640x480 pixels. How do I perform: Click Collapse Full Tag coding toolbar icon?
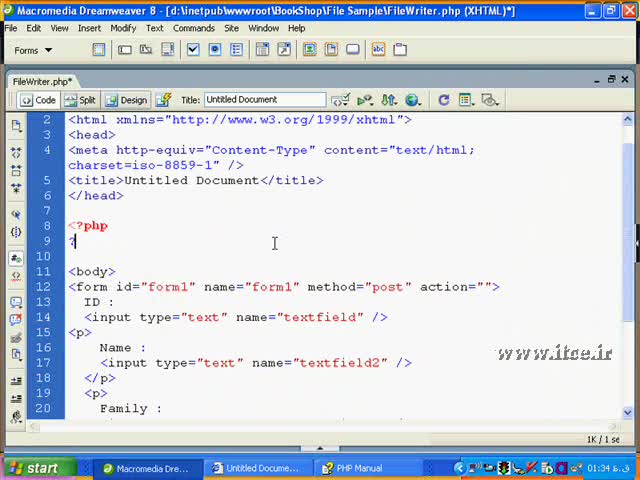[x=16, y=153]
